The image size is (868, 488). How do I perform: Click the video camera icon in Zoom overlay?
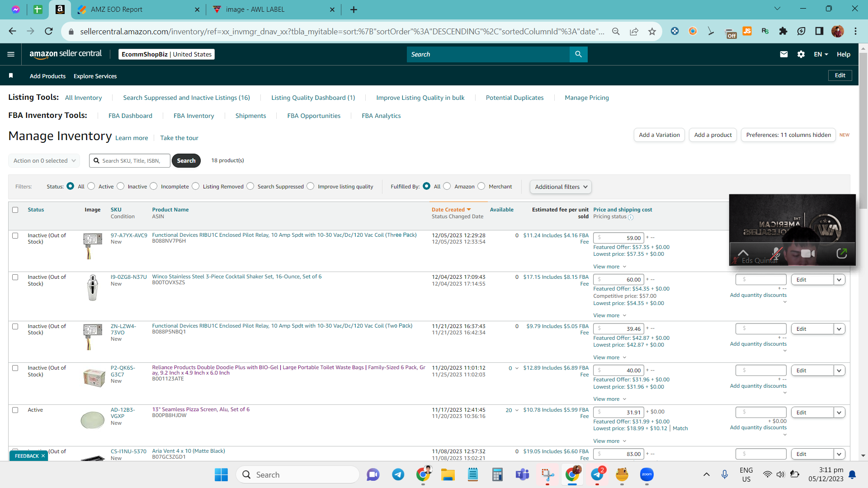pyautogui.click(x=807, y=253)
